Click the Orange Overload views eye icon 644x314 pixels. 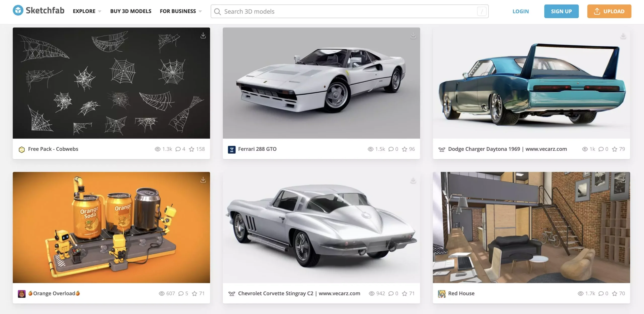tap(162, 294)
